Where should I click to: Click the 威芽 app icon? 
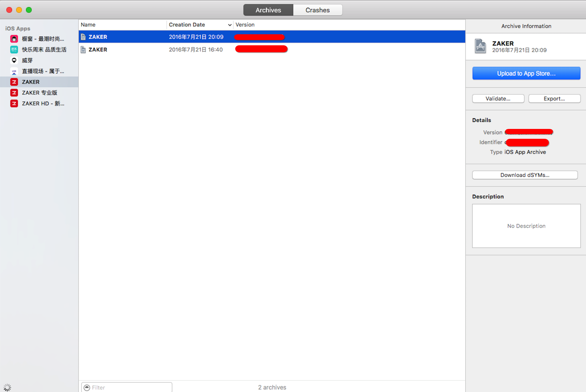tap(14, 60)
